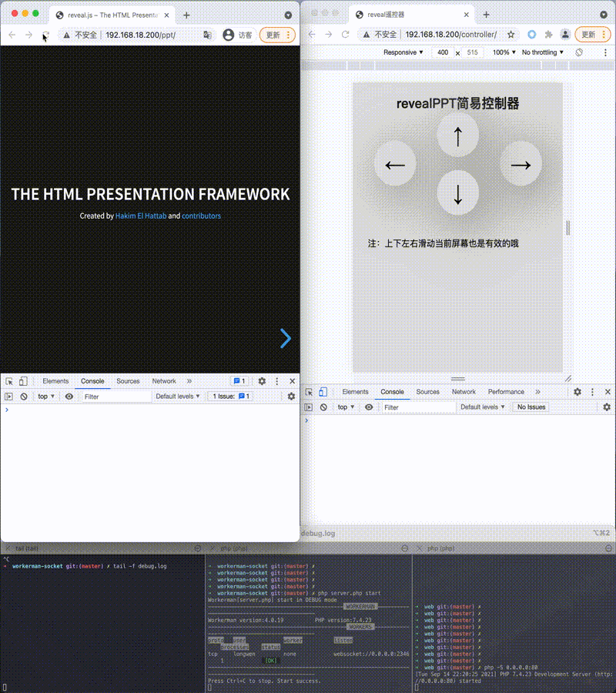Reload the 192.168.18.200/ppt/ browser window
Screen dimensions: 616x693
pyautogui.click(x=45, y=35)
